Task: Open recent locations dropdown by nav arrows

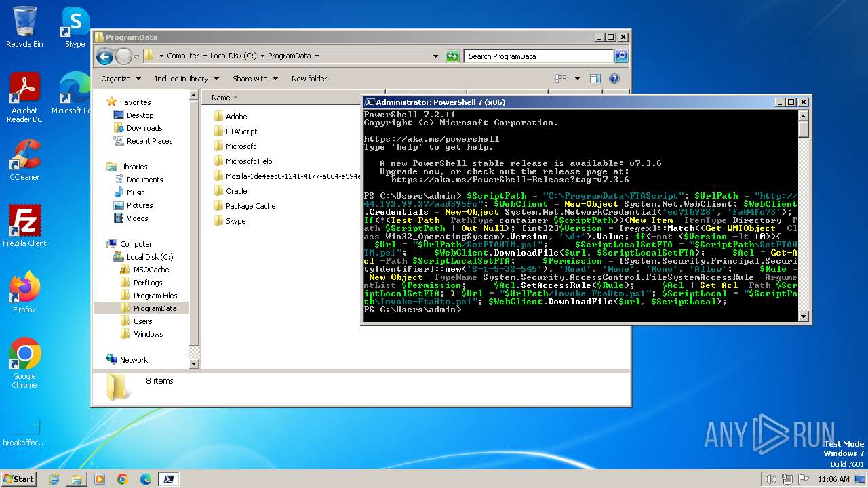Action: (137, 56)
